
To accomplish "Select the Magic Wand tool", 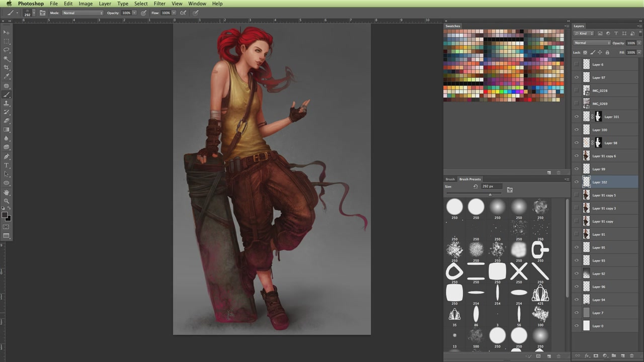I will (7, 59).
